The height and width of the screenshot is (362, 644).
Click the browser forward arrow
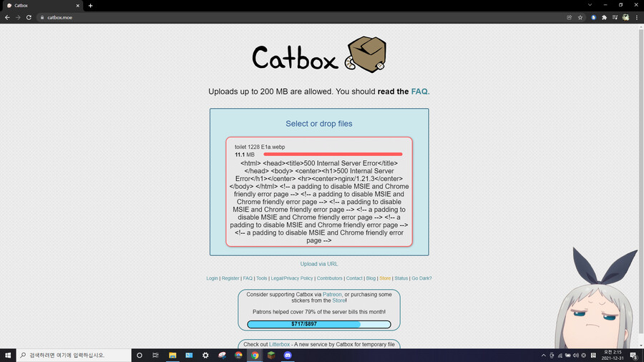18,17
